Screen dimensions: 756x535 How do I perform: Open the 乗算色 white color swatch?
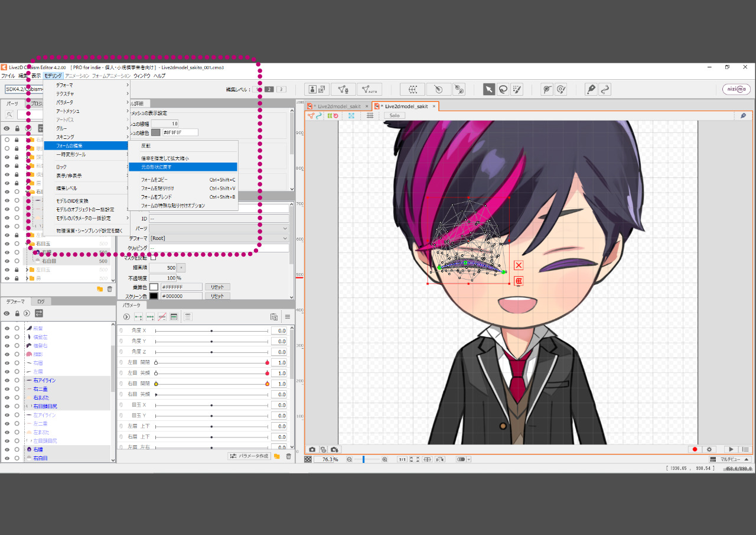154,287
